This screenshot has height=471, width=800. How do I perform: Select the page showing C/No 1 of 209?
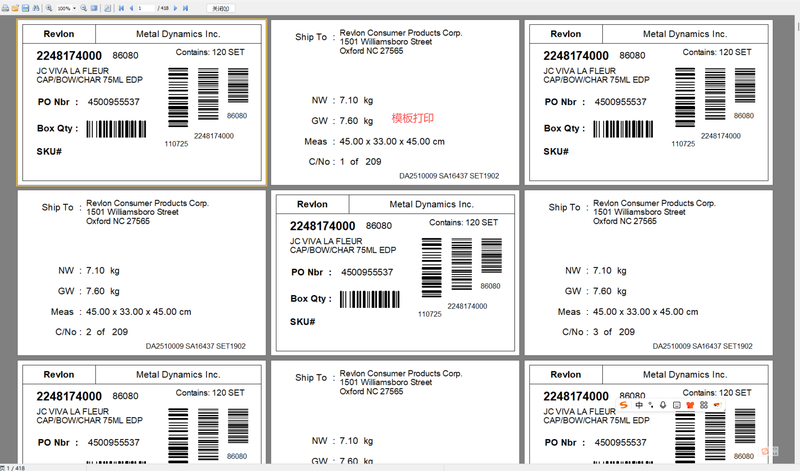point(395,102)
